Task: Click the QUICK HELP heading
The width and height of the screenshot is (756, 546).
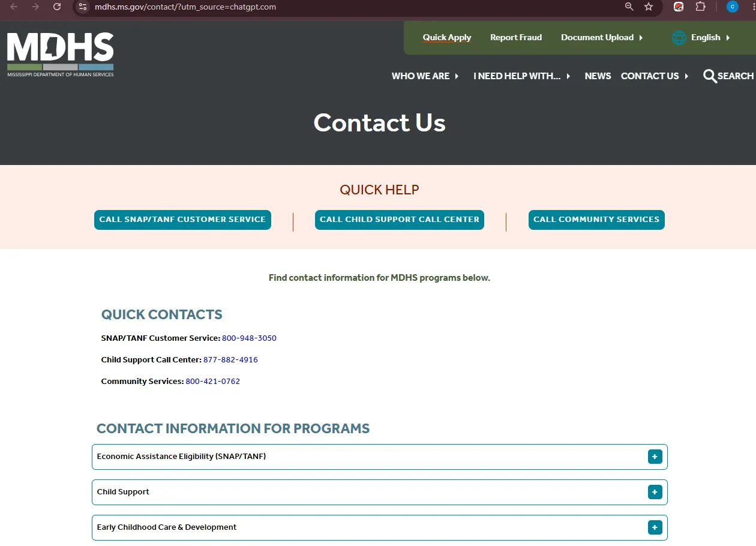Action: (379, 190)
